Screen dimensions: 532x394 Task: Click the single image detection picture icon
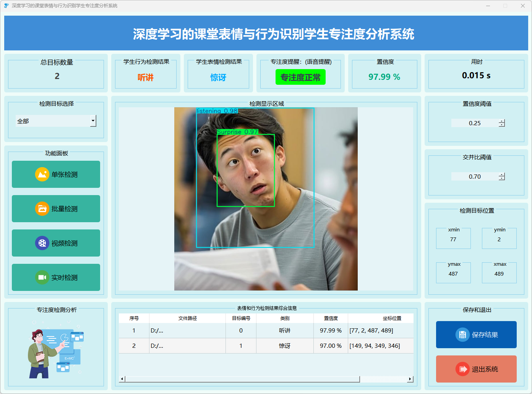[42, 174]
